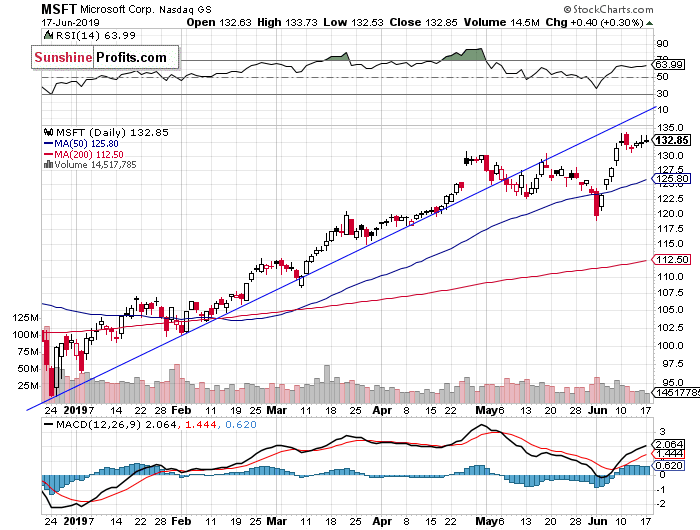Click the candlestick icon beside MSFT (Daily)
This screenshot has width=700, height=530.
point(48,133)
